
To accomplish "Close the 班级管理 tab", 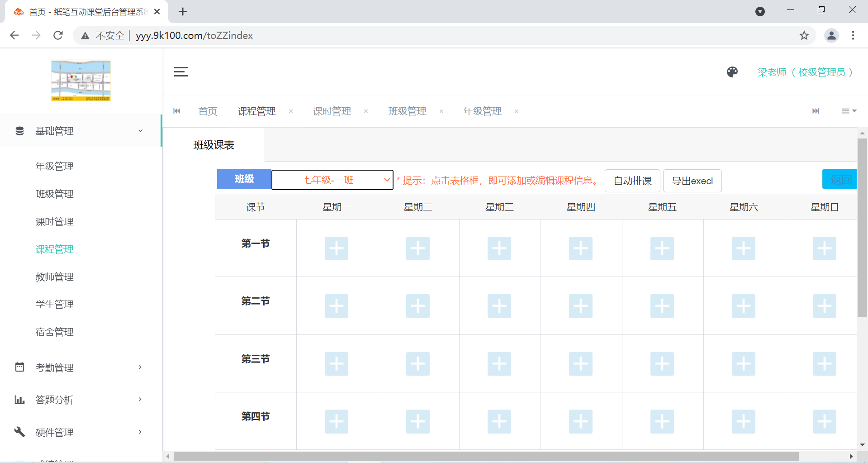I will click(441, 111).
